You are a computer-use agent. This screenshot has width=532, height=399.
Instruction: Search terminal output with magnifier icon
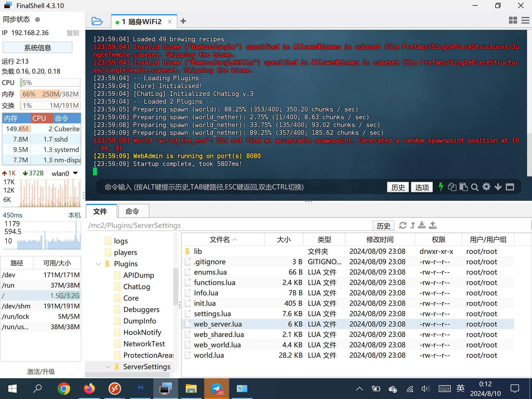point(475,187)
